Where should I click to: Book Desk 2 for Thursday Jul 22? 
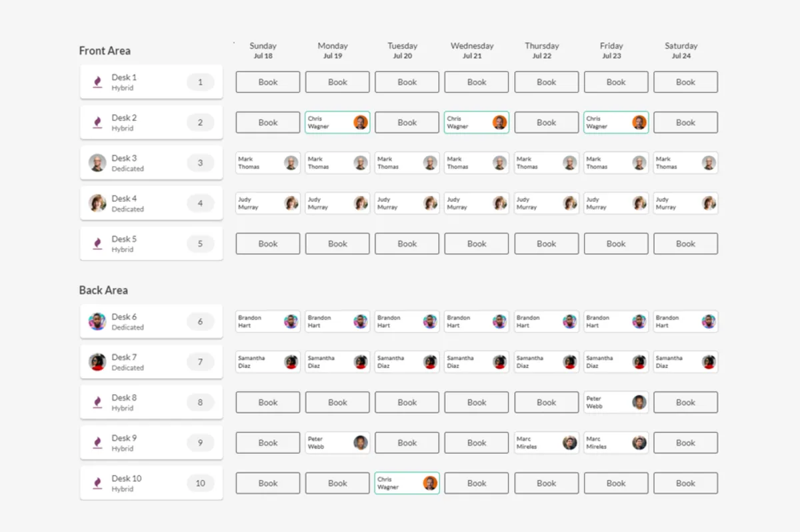click(546, 123)
